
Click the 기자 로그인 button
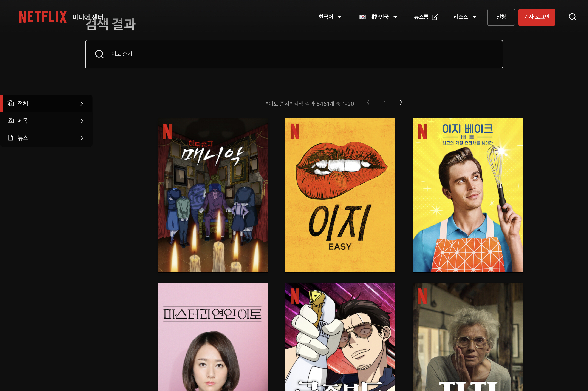pos(537,17)
